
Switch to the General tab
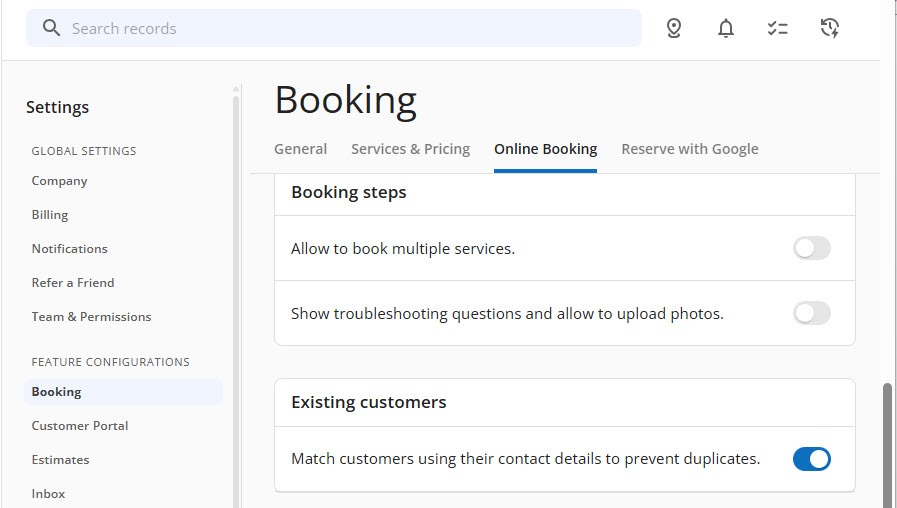click(300, 149)
